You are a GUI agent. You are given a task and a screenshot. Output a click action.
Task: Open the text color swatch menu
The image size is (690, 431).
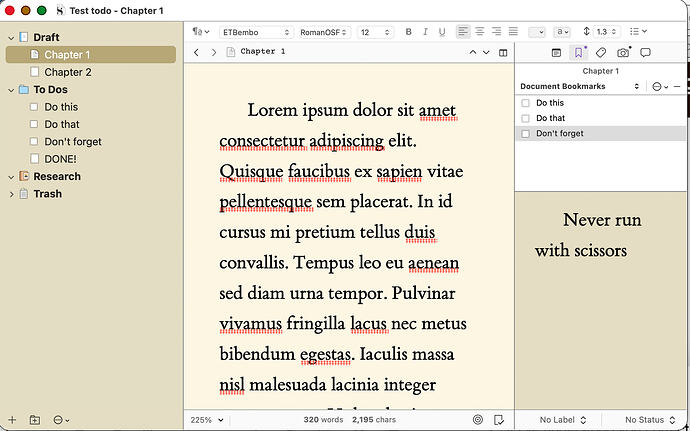tap(537, 32)
